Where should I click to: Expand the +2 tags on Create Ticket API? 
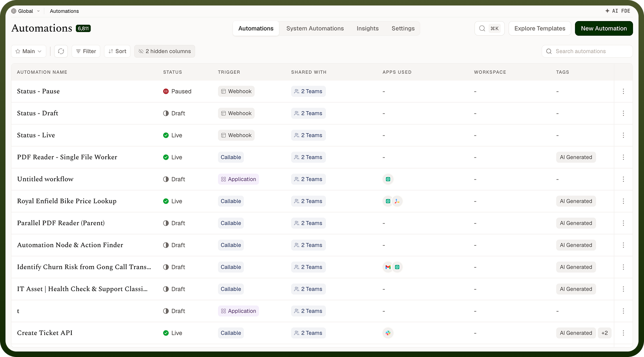(x=605, y=333)
